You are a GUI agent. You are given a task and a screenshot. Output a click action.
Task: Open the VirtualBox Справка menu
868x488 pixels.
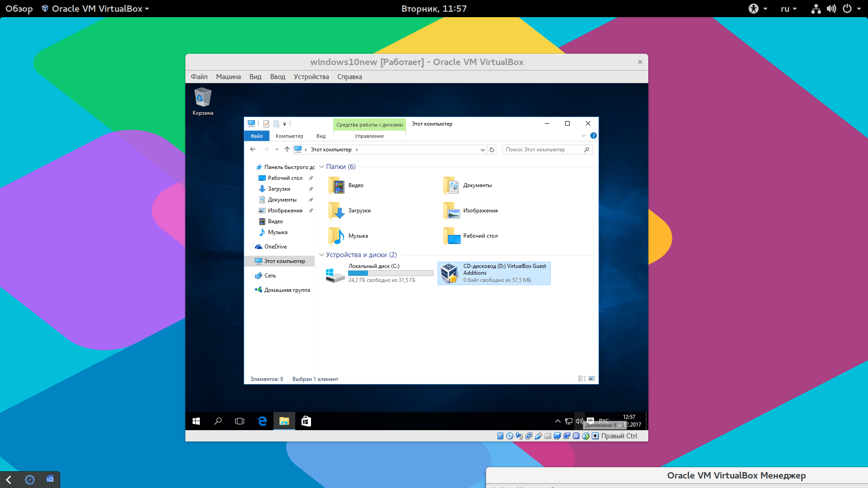coord(349,77)
